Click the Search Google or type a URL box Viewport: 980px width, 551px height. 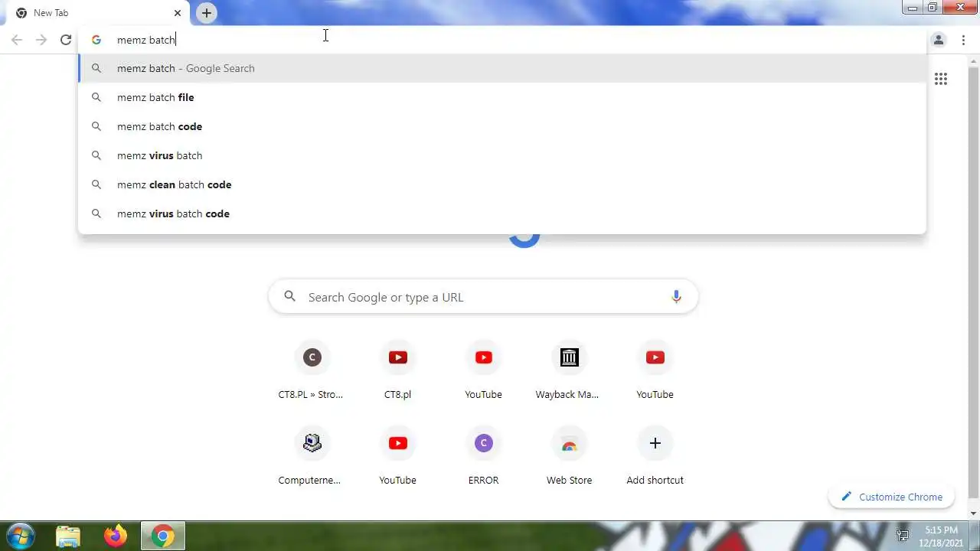[x=483, y=297]
